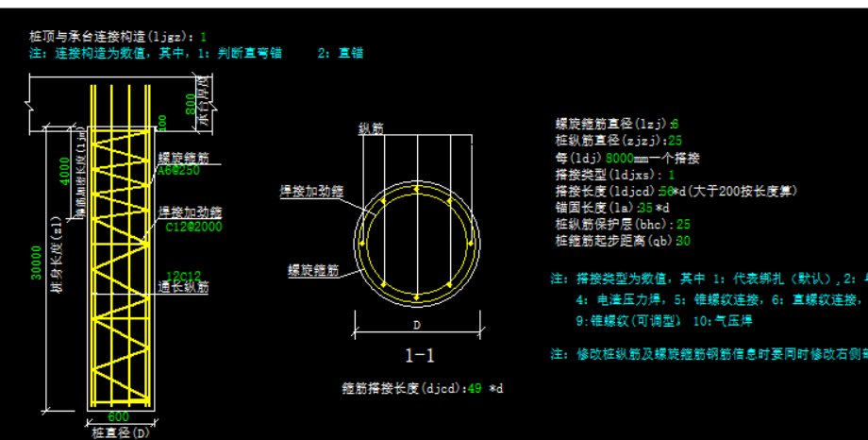868x440 pixels.
Task: Select the 56 lap length multiplier
Action: coord(666,191)
